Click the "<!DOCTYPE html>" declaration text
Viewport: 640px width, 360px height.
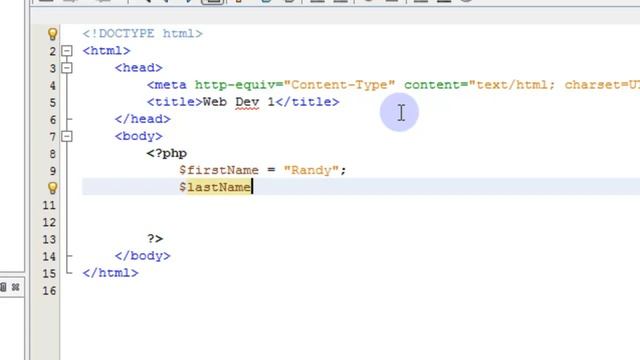pyautogui.click(x=142, y=33)
